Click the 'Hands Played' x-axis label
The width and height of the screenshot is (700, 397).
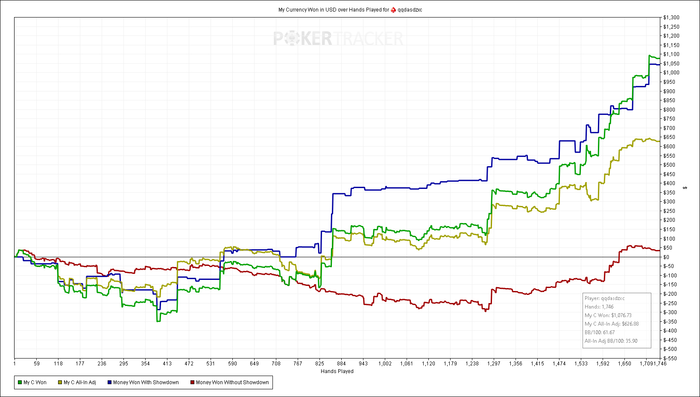click(337, 371)
